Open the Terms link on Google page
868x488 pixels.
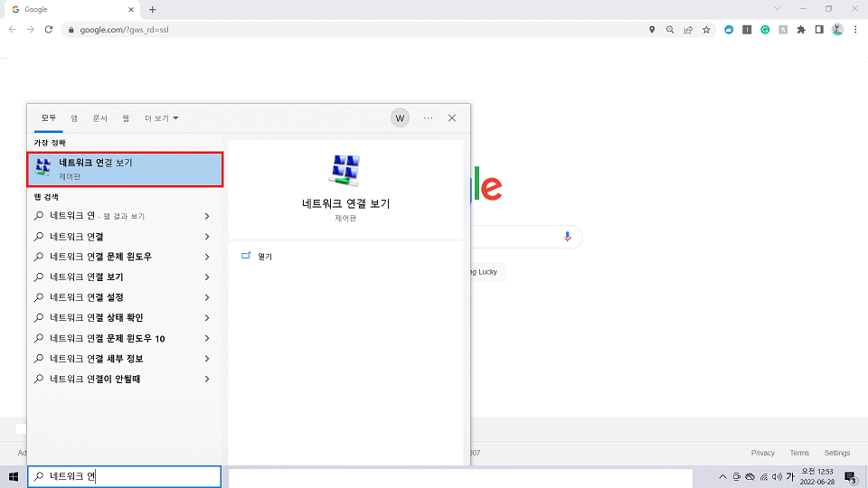(x=798, y=453)
